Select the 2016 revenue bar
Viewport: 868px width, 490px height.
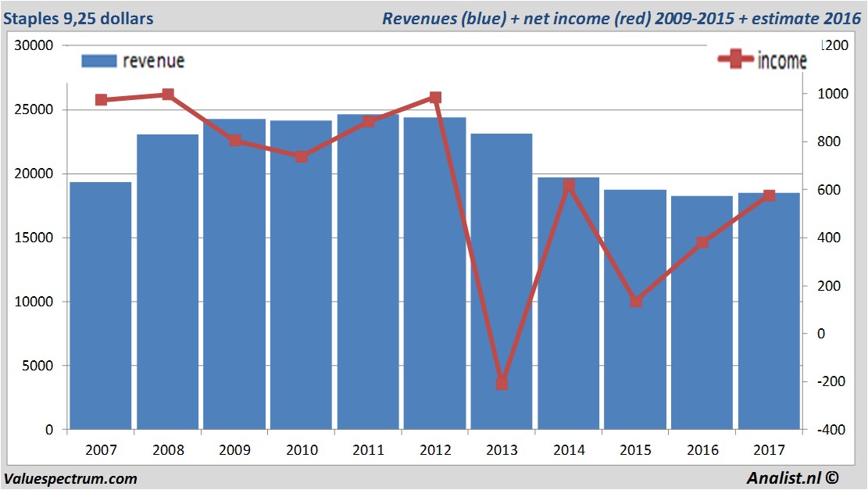[702, 313]
